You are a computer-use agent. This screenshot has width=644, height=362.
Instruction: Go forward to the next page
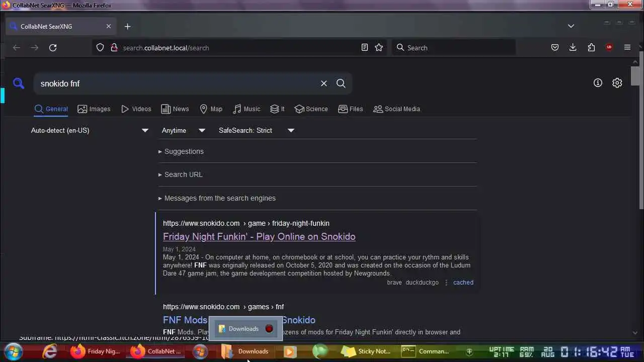(35, 48)
